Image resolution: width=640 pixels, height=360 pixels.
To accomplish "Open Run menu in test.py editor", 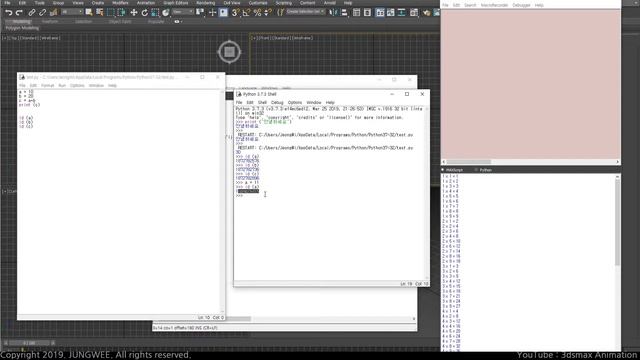I will pyautogui.click(x=62, y=85).
